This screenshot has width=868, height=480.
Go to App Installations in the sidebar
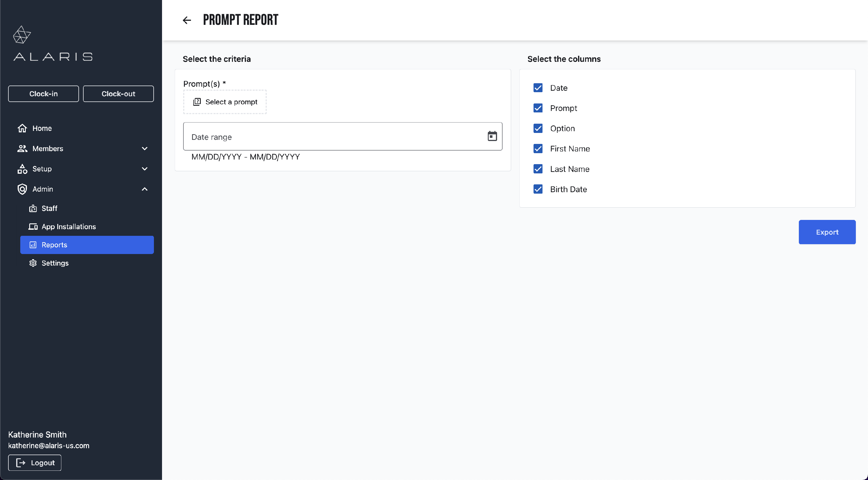click(69, 227)
